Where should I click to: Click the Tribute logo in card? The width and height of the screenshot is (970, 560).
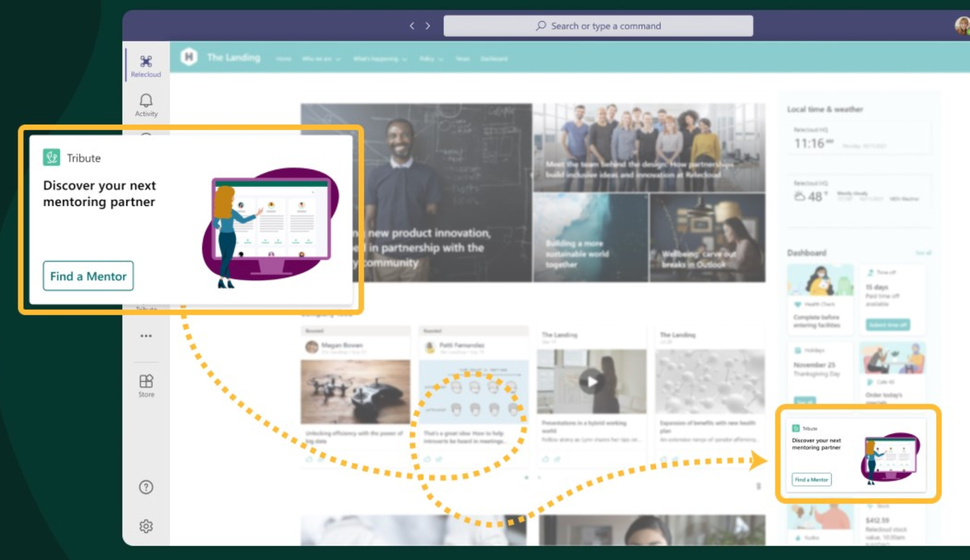click(52, 157)
